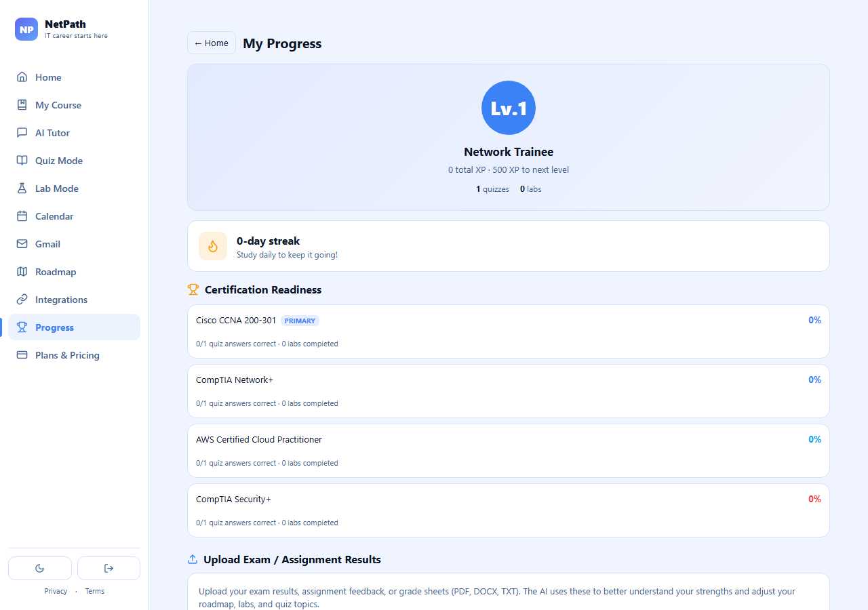Image resolution: width=868 pixels, height=610 pixels.
Task: Open the Calendar menu item
Action: 74,216
